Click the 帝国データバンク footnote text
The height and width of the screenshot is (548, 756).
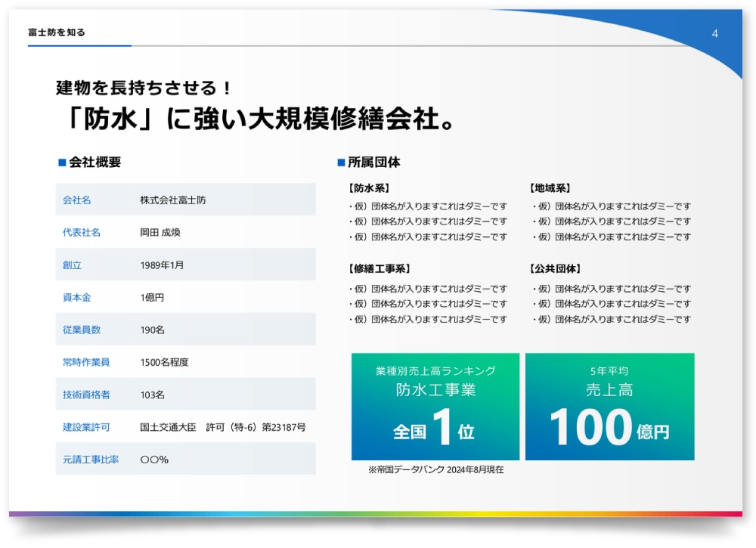436,469
